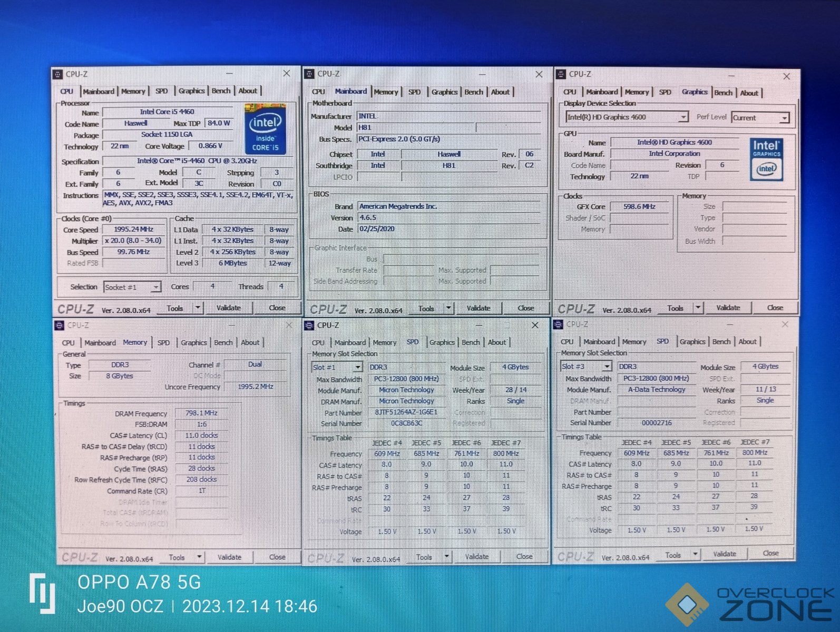Click the Max TDP value '84.0 W'
Viewport: 840px width, 632px height.
(219, 123)
